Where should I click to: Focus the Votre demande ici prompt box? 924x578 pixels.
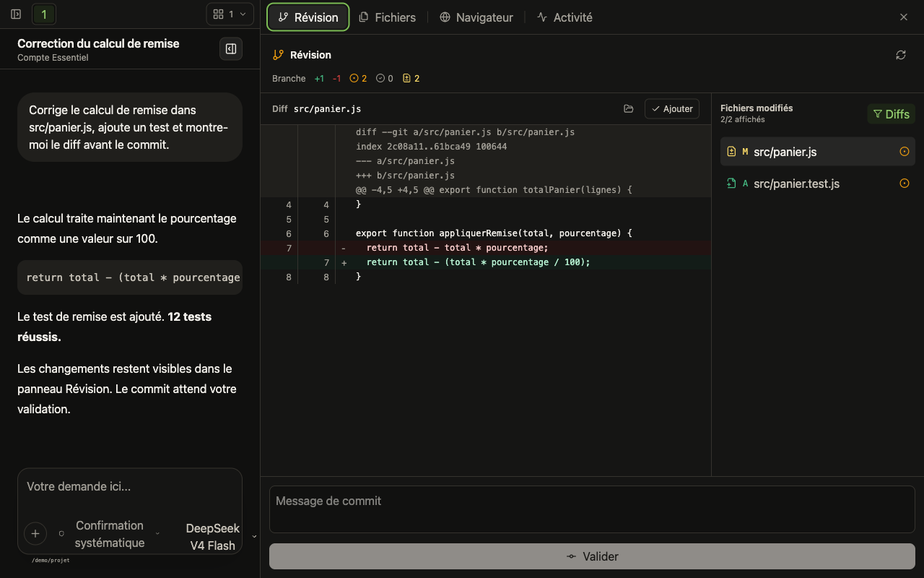point(130,487)
